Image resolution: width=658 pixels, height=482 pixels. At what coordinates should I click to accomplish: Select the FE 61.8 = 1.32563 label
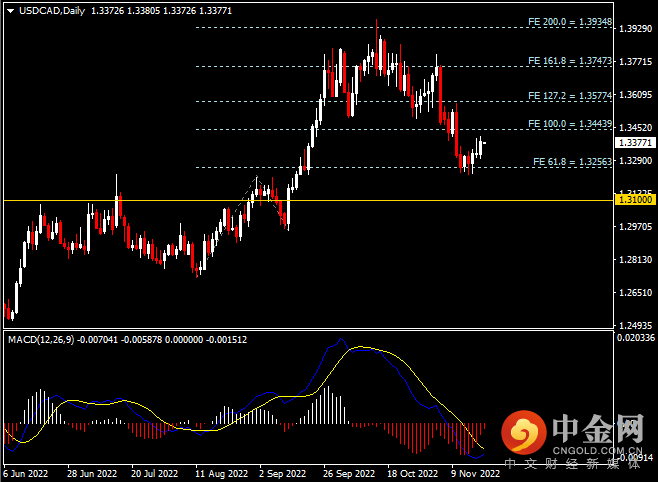click(572, 162)
